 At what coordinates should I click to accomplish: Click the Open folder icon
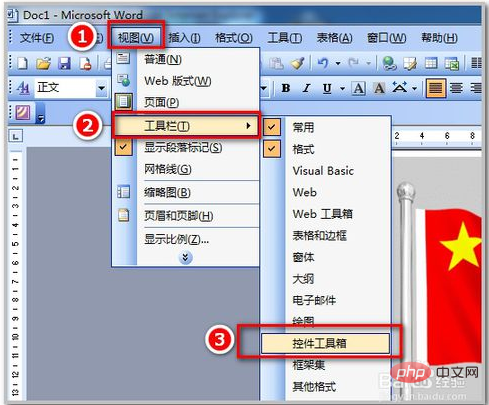pos(43,63)
